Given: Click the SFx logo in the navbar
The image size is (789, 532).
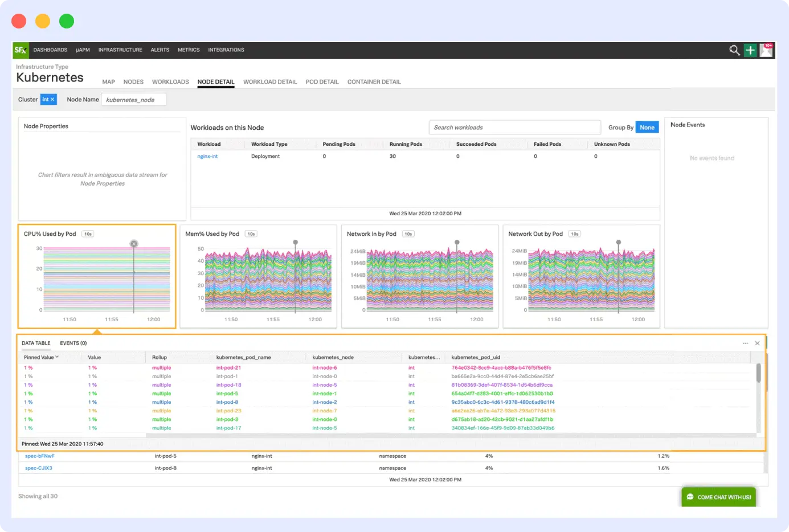Looking at the screenshot, I should coord(20,50).
